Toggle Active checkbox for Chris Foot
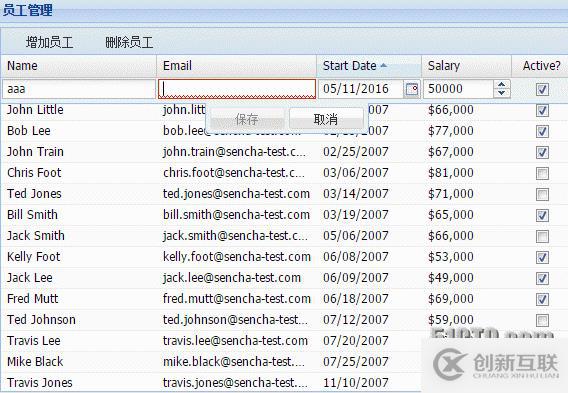Image resolution: width=568 pixels, height=393 pixels. (x=542, y=173)
